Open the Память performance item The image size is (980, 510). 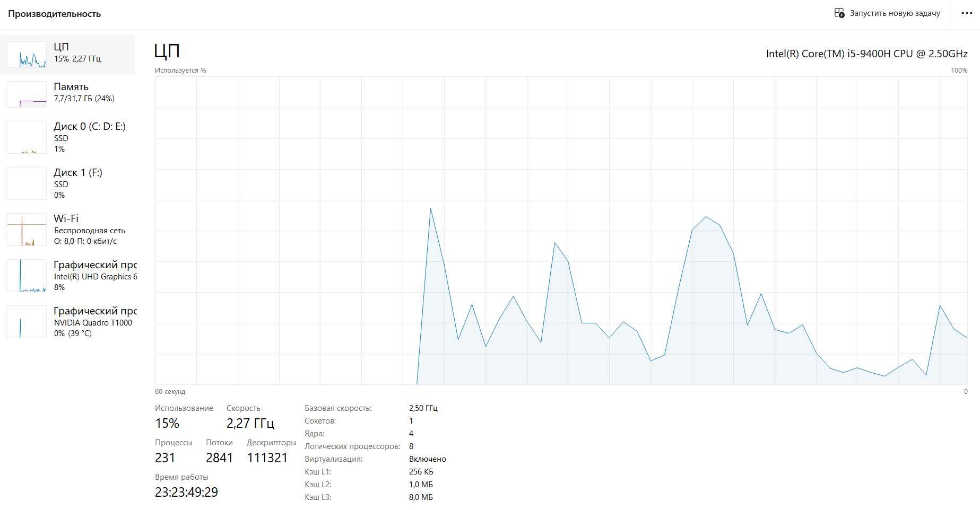pos(67,94)
